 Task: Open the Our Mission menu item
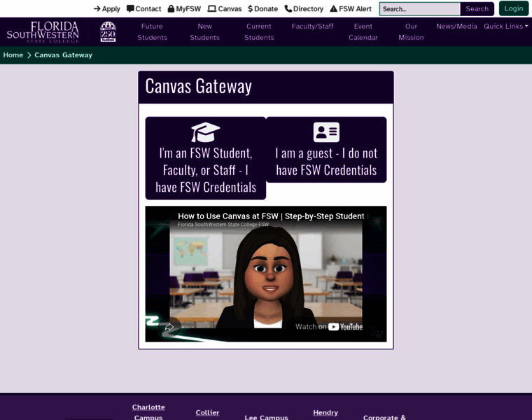411,32
